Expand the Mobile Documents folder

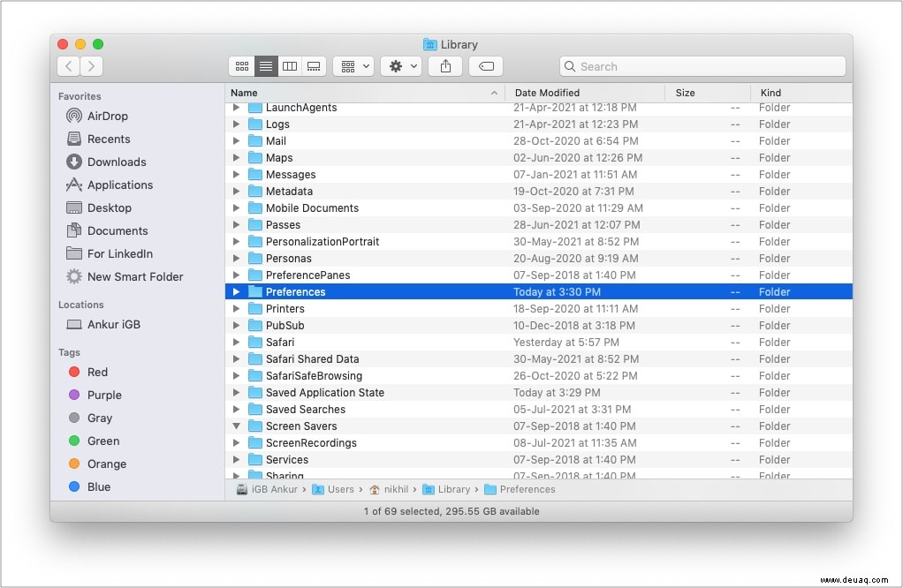[236, 208]
